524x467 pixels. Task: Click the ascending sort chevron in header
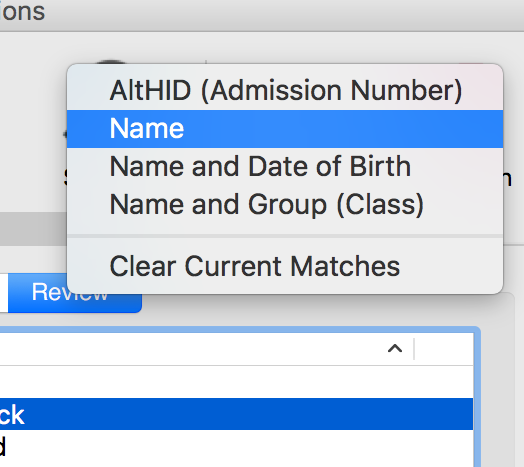click(395, 349)
